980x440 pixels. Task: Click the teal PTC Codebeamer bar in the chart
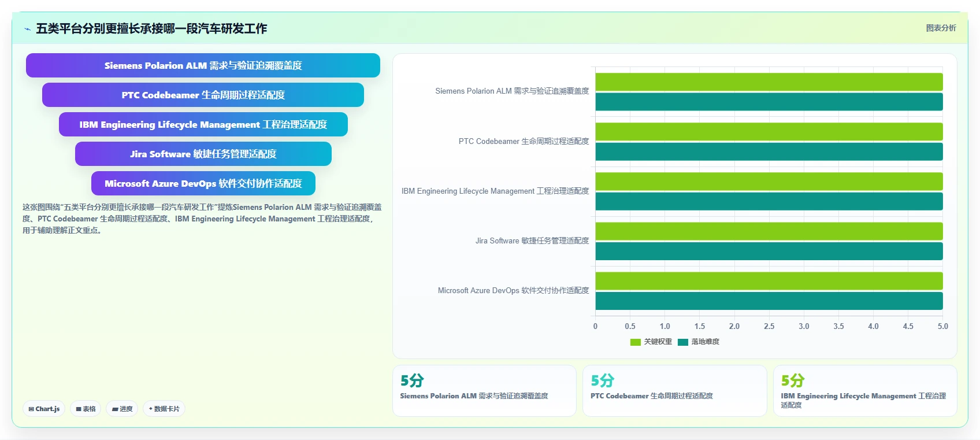[769, 151]
